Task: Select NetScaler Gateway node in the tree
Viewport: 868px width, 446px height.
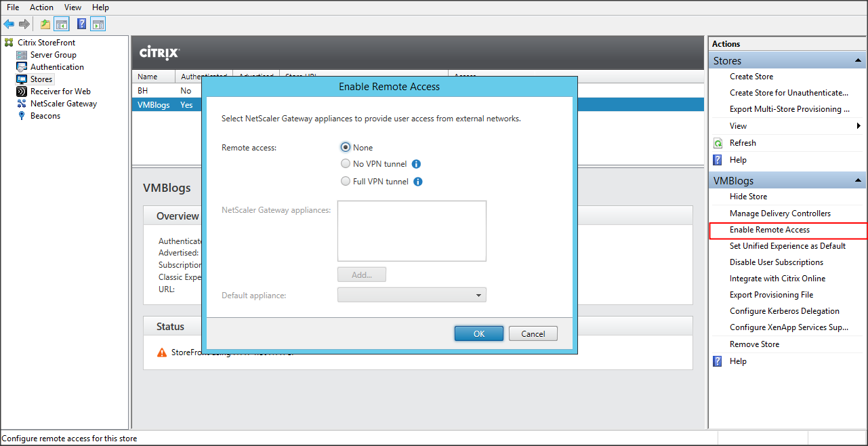Action: (x=63, y=104)
